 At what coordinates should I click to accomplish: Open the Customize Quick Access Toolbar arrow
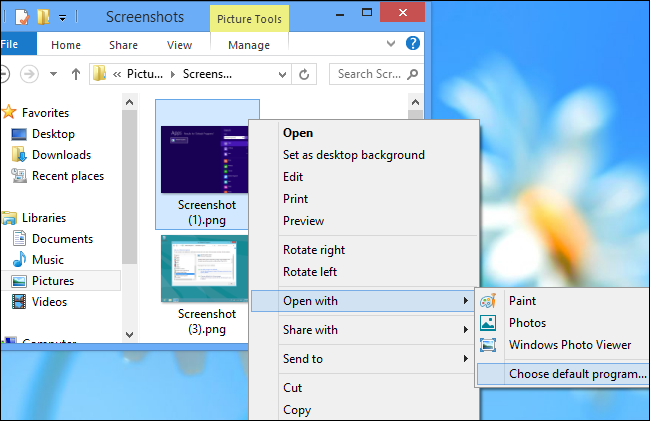(x=62, y=18)
